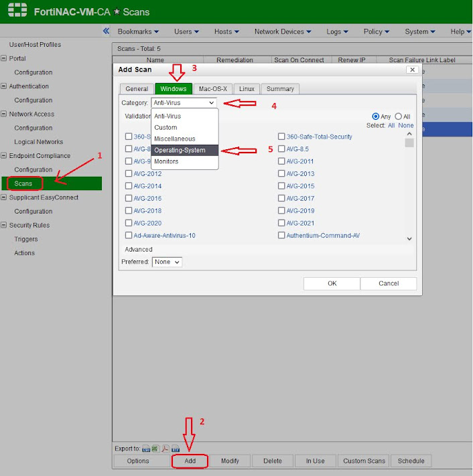The width and height of the screenshot is (473, 476).
Task: Enable the AVG-8.5 checkbox
Action: click(281, 149)
